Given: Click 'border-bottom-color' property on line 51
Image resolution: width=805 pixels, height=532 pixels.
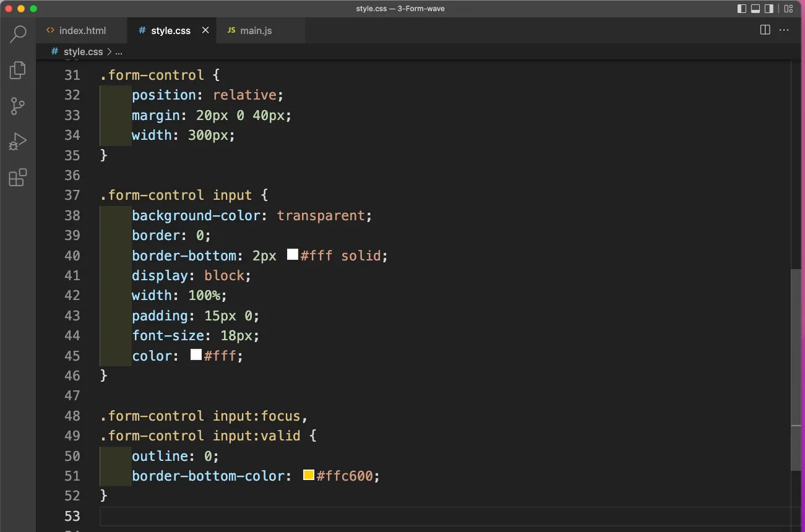Looking at the screenshot, I should tap(209, 476).
